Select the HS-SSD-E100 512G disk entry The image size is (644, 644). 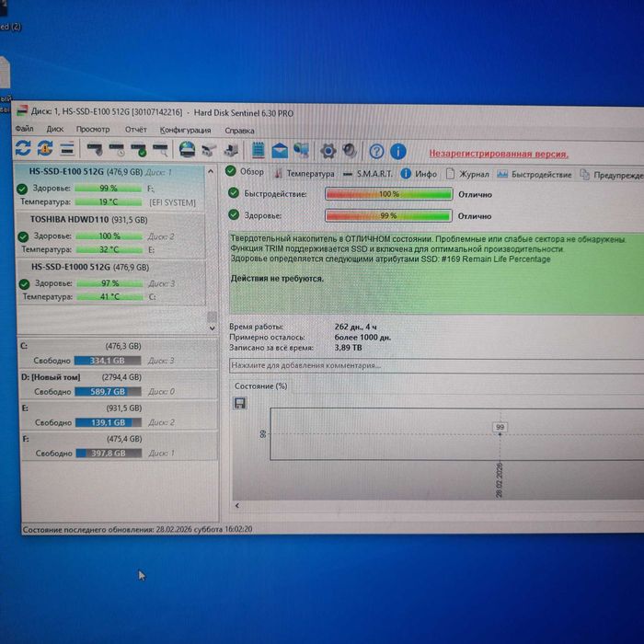pos(110,188)
